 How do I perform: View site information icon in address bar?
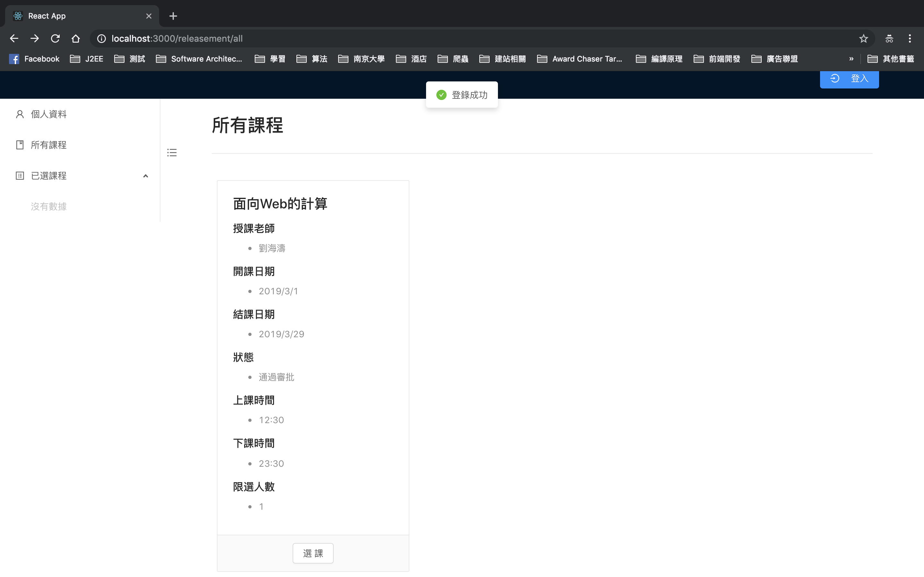(x=101, y=38)
